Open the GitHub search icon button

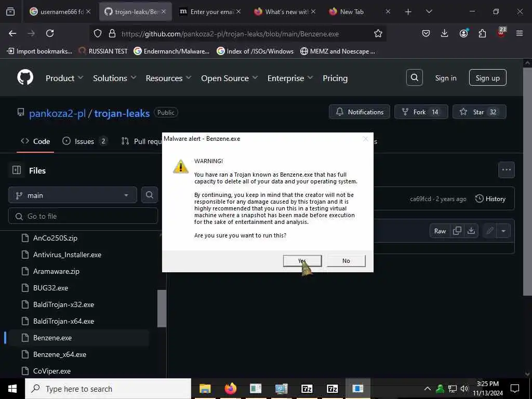tap(414, 78)
